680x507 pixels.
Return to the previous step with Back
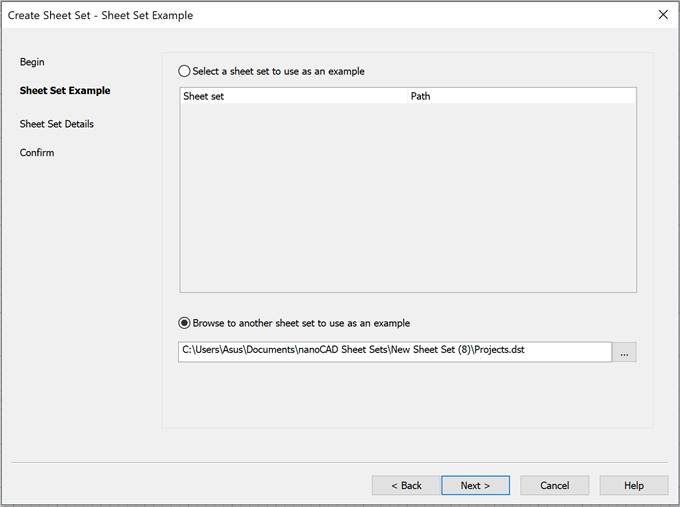tap(406, 485)
